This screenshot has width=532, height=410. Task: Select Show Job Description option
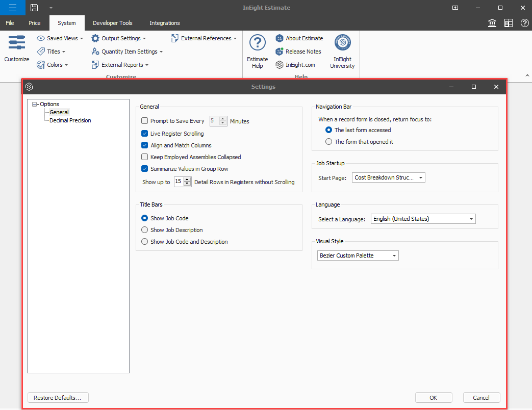tap(144, 230)
